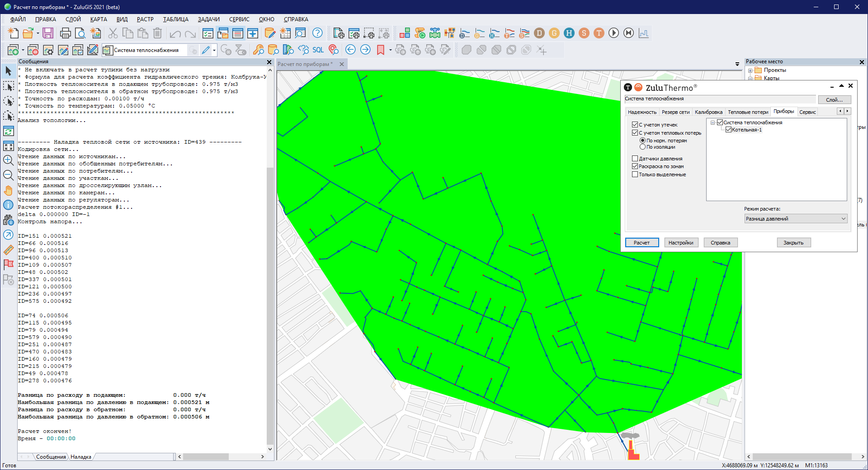Screen dimensions: 868x470
Task: Enable the Датчики давления checkbox
Action: (635, 159)
